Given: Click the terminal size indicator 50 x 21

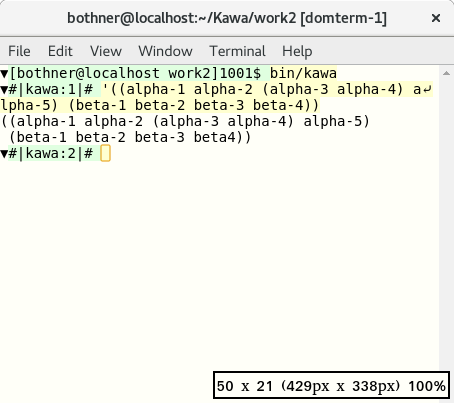Looking at the screenshot, I should [x=331, y=385].
